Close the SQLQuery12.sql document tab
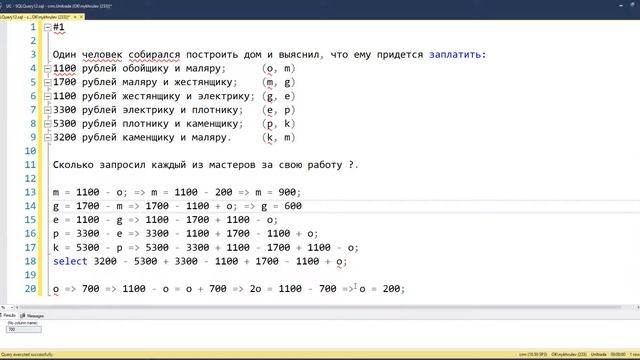Viewport: 640px width, 360px height. [81, 17]
